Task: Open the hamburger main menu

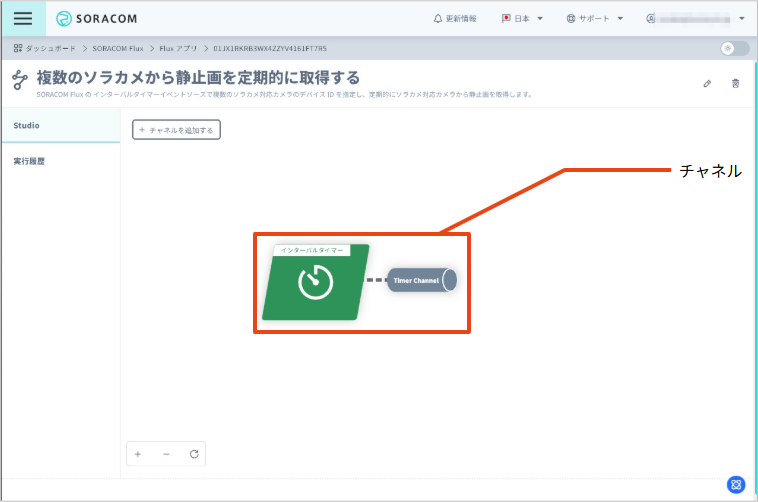Action: (23, 18)
